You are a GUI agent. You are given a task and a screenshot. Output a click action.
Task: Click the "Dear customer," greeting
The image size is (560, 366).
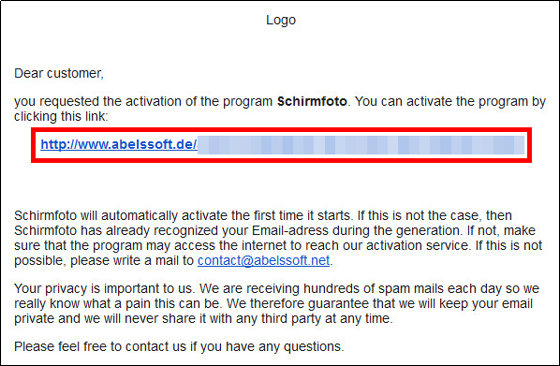coord(59,73)
